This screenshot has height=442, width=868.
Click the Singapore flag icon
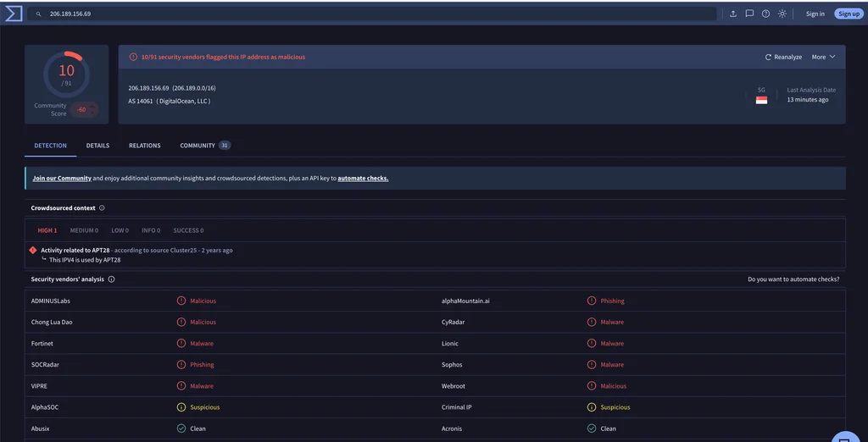click(762, 100)
